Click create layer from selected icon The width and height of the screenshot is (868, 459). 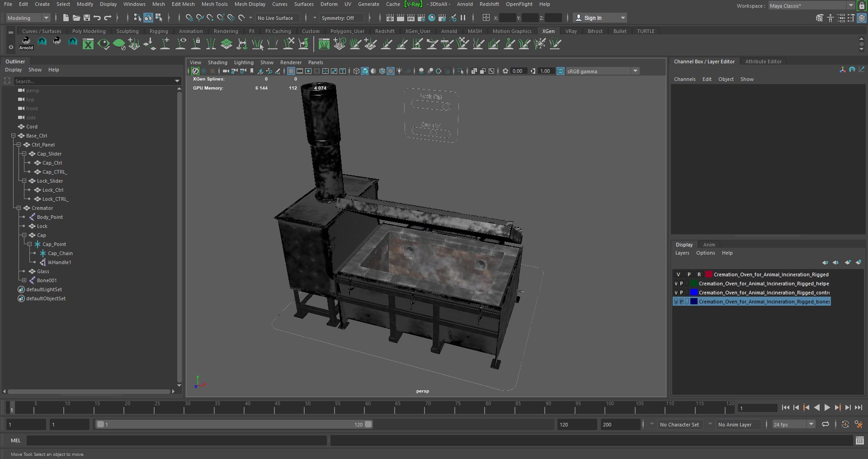[x=859, y=262]
